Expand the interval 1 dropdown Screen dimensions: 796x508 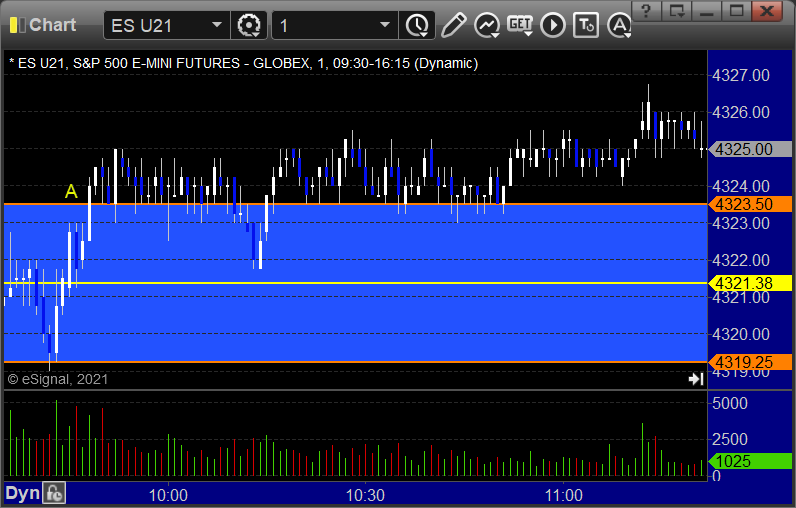(x=385, y=25)
